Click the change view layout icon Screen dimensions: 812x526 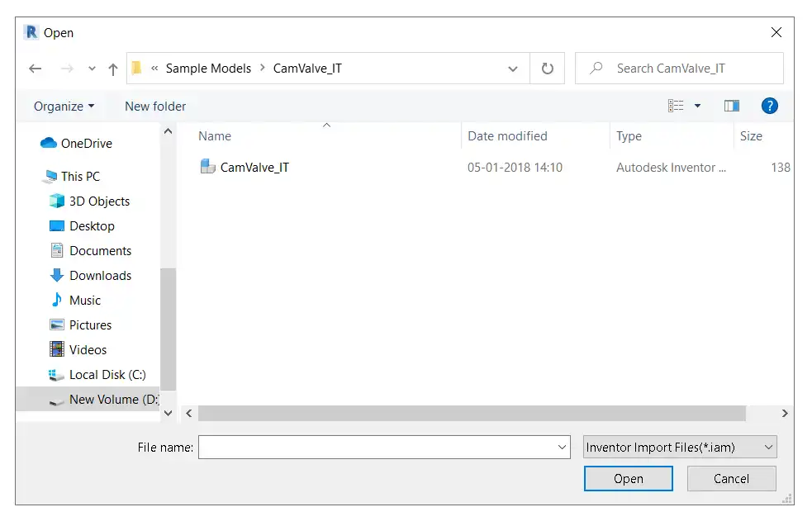tap(676, 106)
